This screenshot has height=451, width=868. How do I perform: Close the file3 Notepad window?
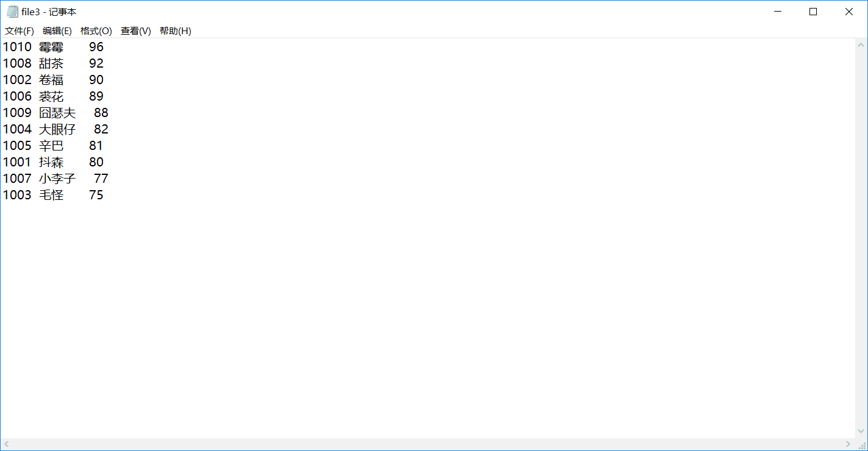tap(849, 12)
